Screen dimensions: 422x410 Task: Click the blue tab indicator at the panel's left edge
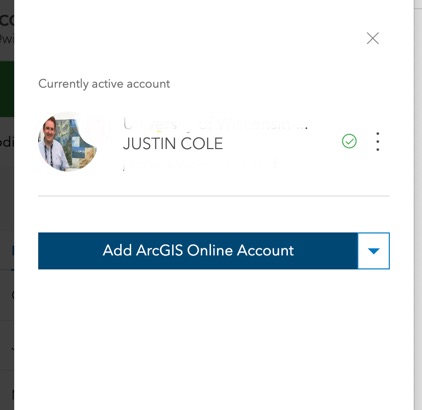pyautogui.click(x=13, y=251)
